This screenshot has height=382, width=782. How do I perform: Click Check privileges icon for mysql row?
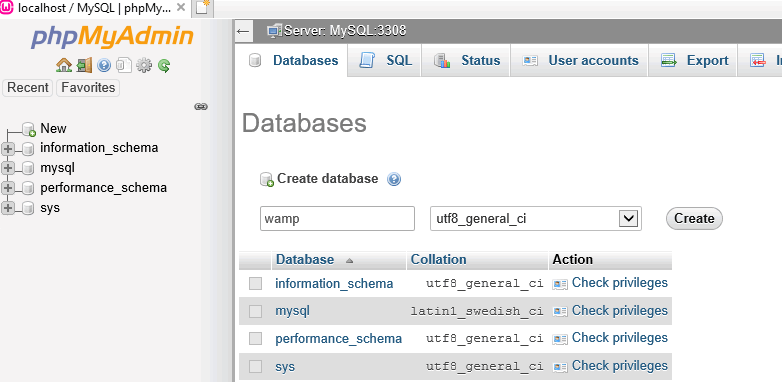[x=560, y=312]
